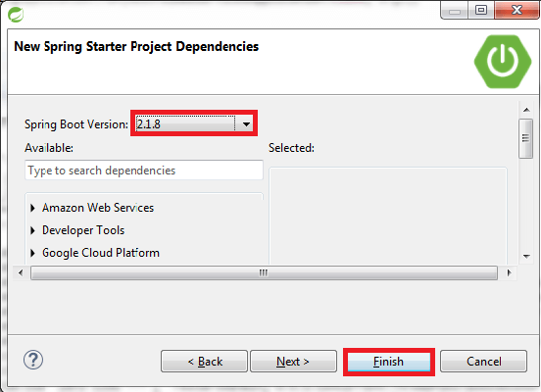Click the horizontal scrollbar left arrow

[21, 273]
